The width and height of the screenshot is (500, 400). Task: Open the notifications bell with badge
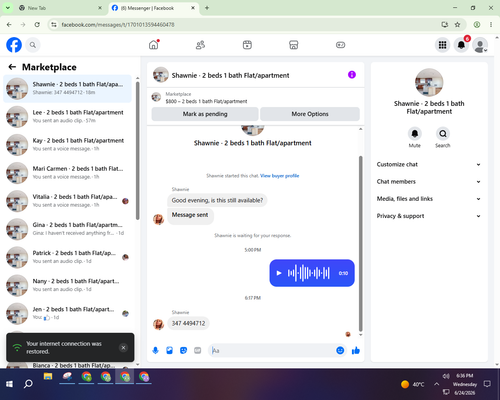pos(461,45)
